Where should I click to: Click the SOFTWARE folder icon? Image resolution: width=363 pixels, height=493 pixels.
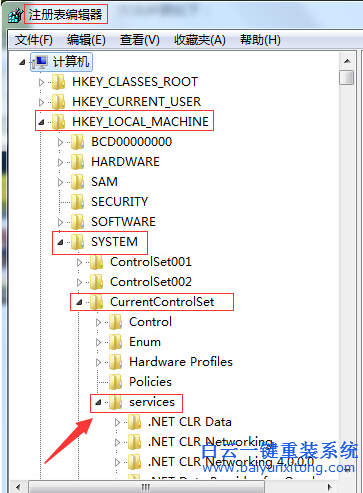[x=78, y=222]
